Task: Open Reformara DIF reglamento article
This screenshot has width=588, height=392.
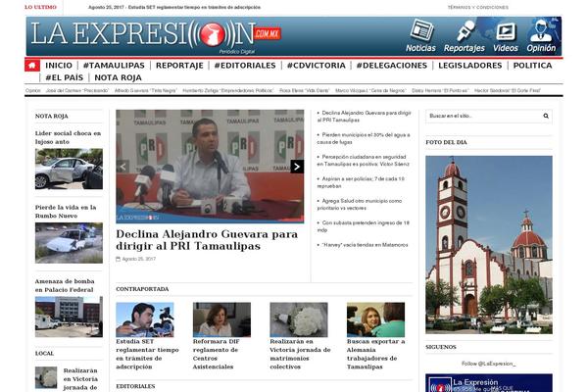Action: coord(216,354)
